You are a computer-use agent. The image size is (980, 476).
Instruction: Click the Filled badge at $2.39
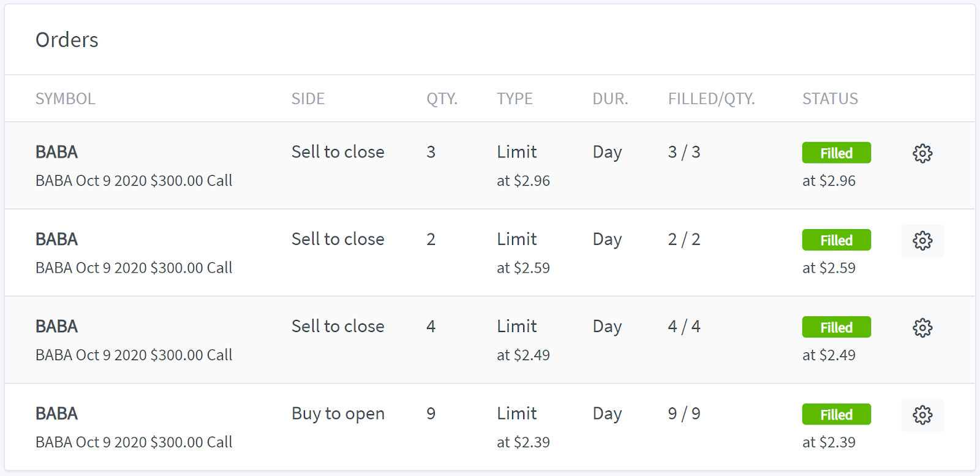point(836,415)
